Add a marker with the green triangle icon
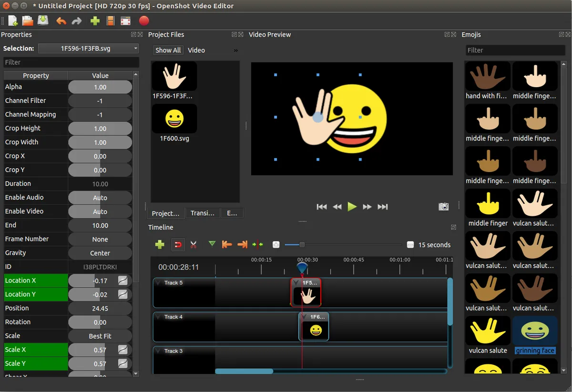 tap(212, 244)
